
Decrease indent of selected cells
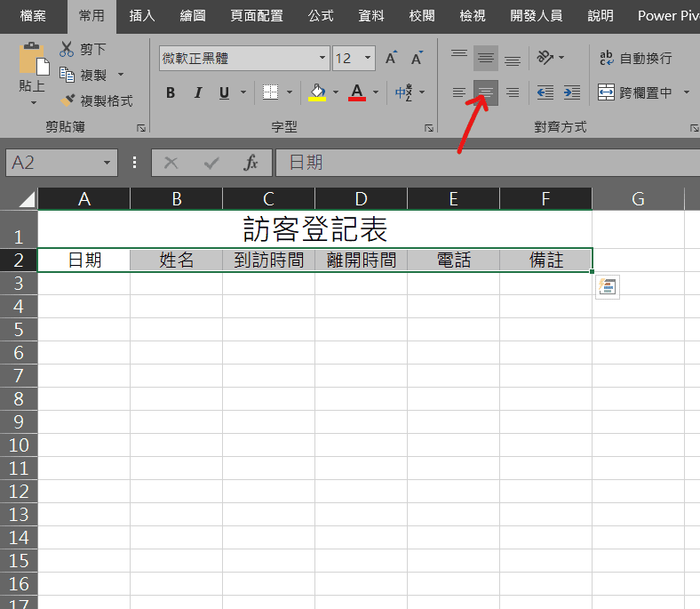(x=545, y=93)
